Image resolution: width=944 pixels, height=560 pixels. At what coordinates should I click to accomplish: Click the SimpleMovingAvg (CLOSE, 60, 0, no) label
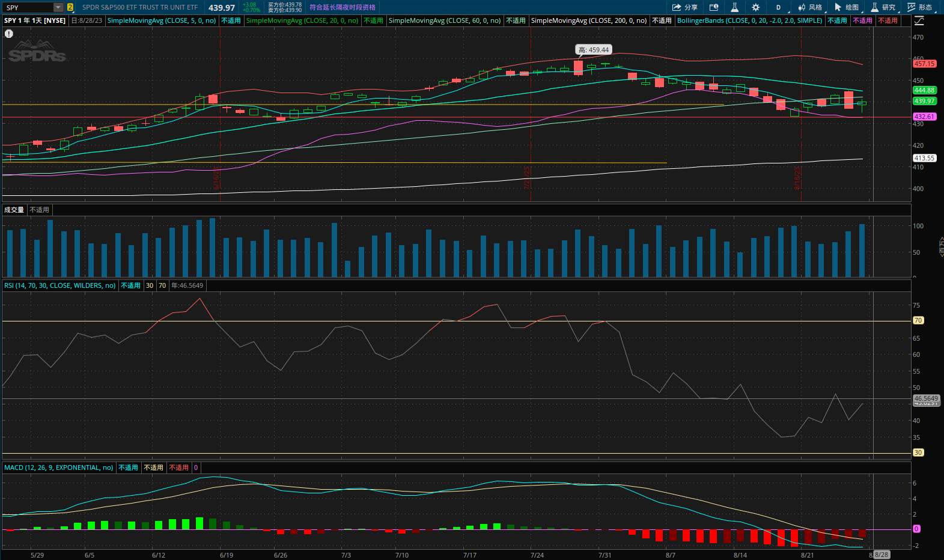point(445,20)
